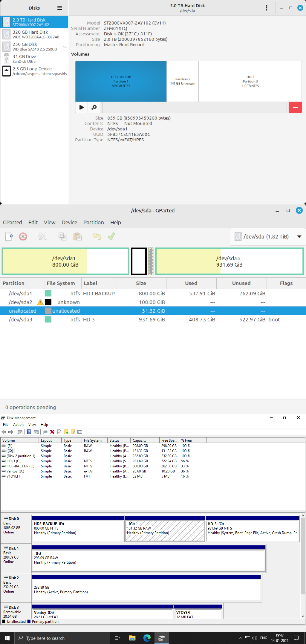This screenshot has height=644, width=306.
Task: Select the 320 GB Hard Disk in sidebar
Action: pos(34,34)
